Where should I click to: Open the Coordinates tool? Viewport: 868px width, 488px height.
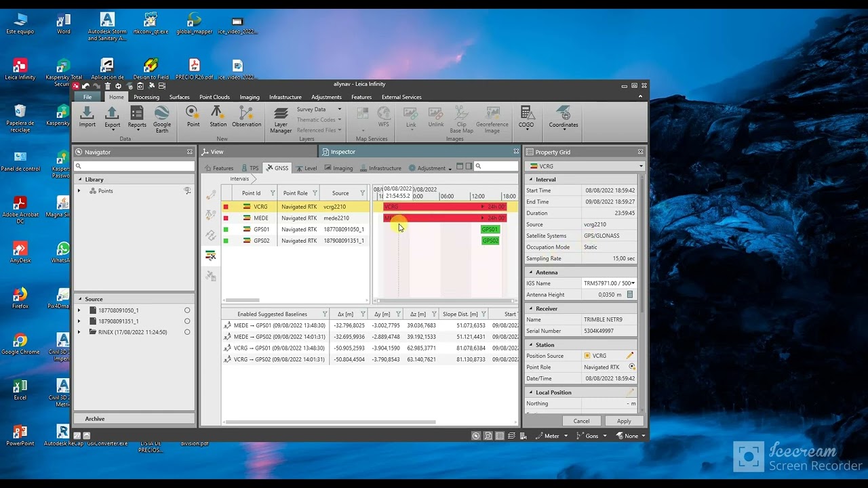(x=564, y=117)
